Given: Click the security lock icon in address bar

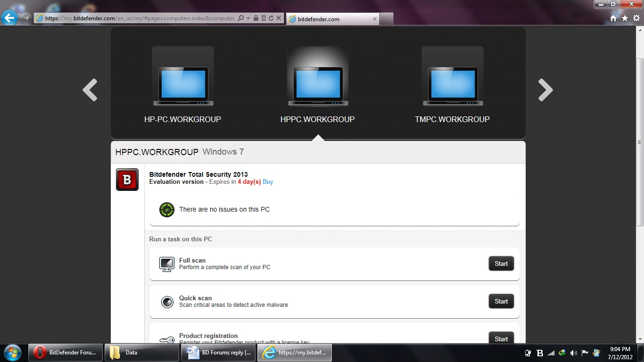Looking at the screenshot, I should point(256,18).
